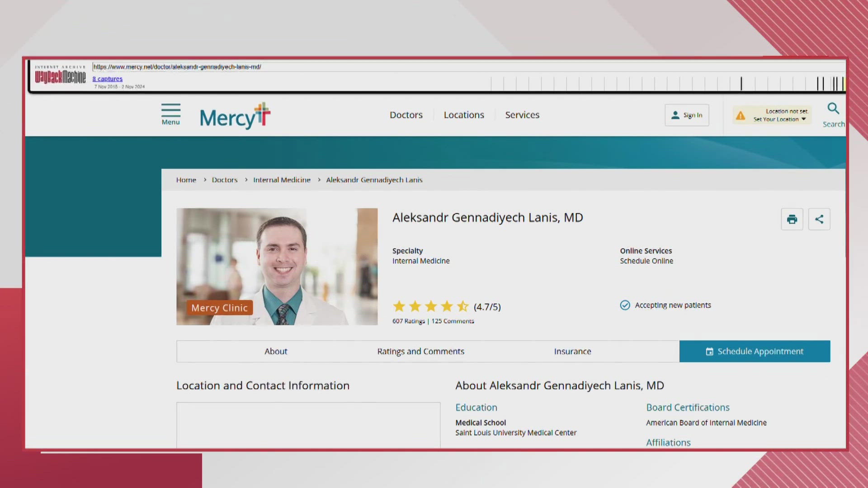Click the Internal Medicine specialty value
868x488 pixels.
[421, 261]
